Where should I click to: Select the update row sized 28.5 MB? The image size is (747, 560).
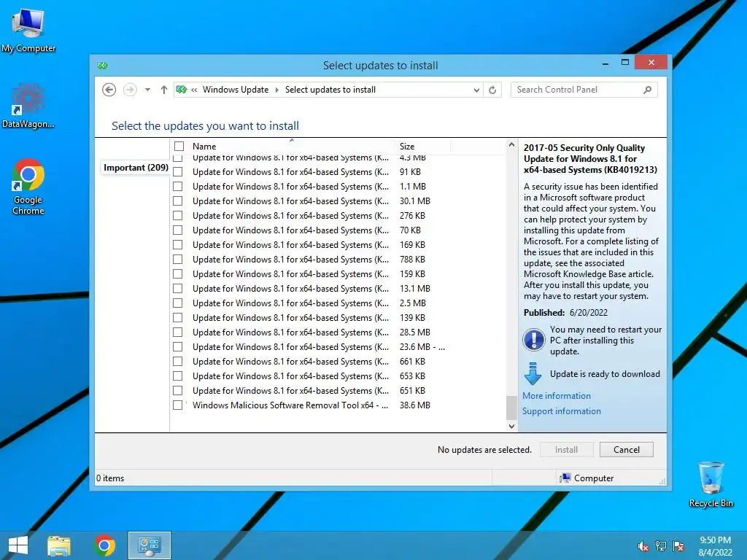[x=338, y=332]
